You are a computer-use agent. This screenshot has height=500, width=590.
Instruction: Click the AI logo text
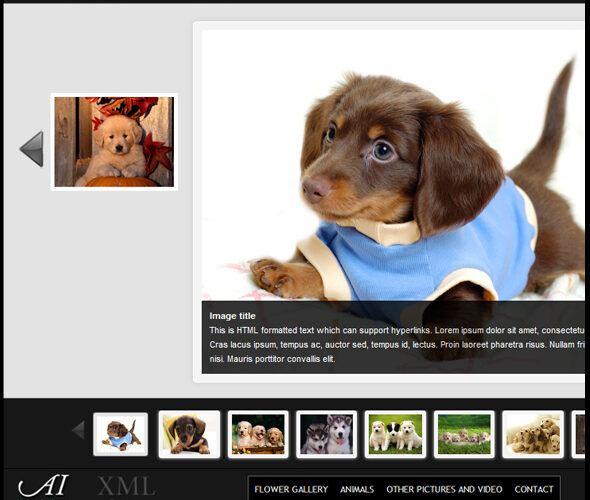pyautogui.click(x=43, y=485)
